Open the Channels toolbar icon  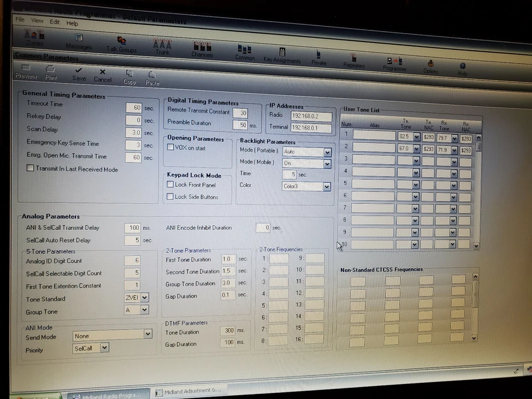[202, 49]
